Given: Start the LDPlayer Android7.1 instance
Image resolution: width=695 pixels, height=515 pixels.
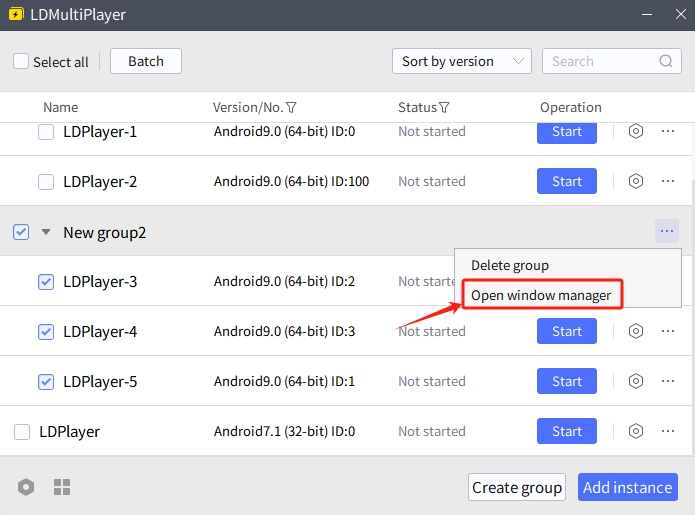Looking at the screenshot, I should (x=566, y=431).
